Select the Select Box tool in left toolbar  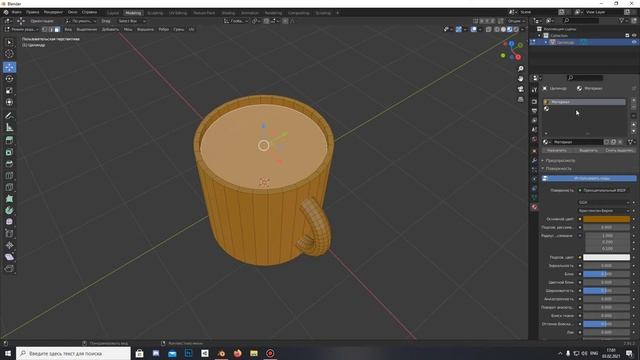[9, 42]
